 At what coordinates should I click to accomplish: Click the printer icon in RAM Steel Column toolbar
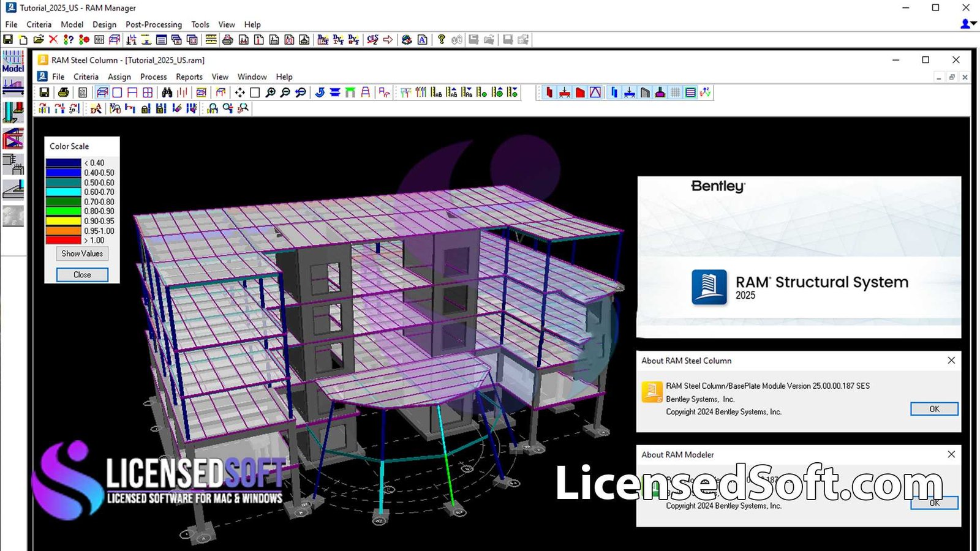tap(63, 92)
